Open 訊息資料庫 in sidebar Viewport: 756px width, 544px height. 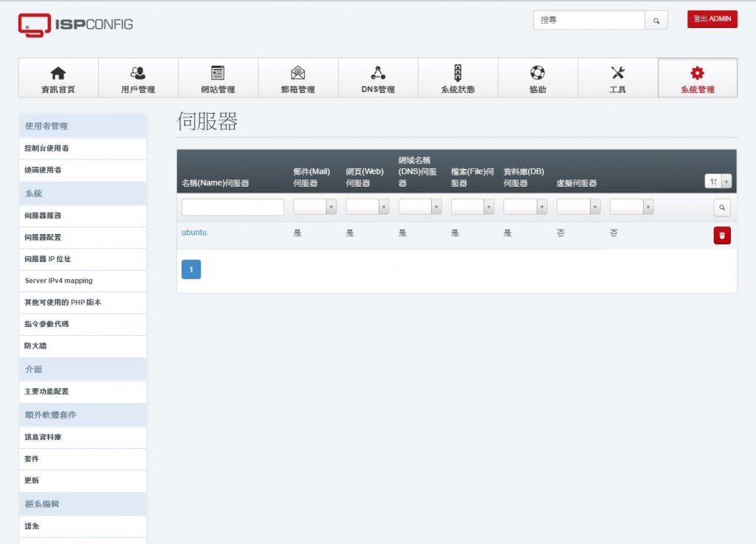83,438
